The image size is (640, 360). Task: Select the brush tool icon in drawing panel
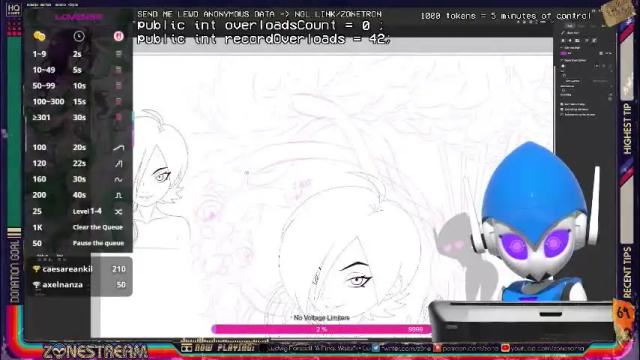click(564, 33)
